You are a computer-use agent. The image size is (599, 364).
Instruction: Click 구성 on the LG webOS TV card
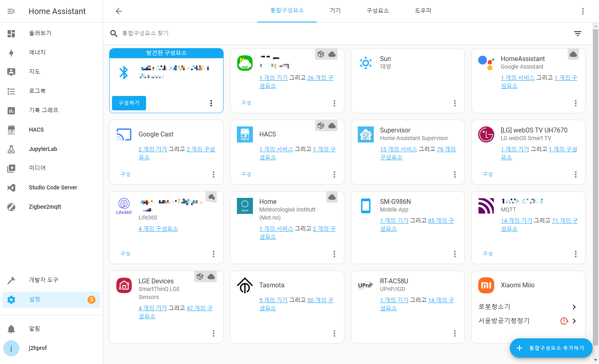click(488, 175)
